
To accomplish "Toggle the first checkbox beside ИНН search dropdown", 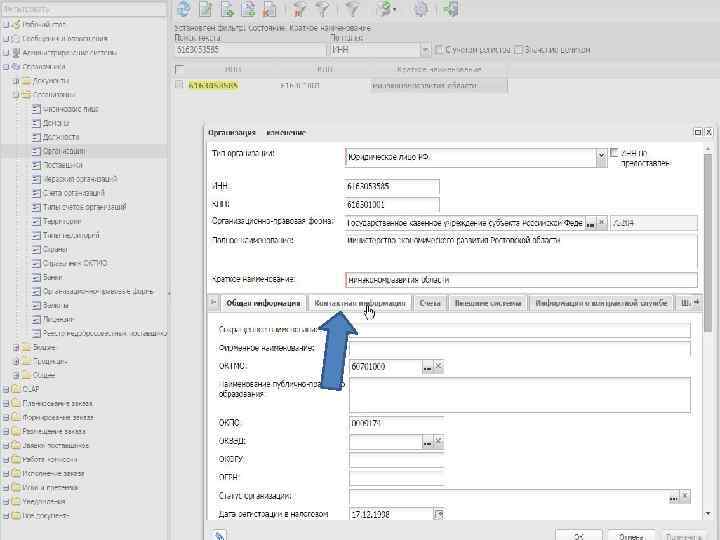I will [x=439, y=50].
